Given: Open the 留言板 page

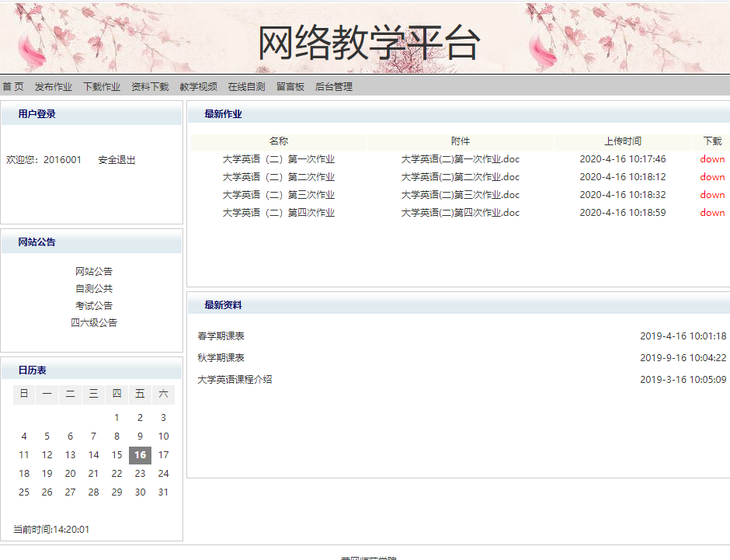Looking at the screenshot, I should pyautogui.click(x=290, y=87).
